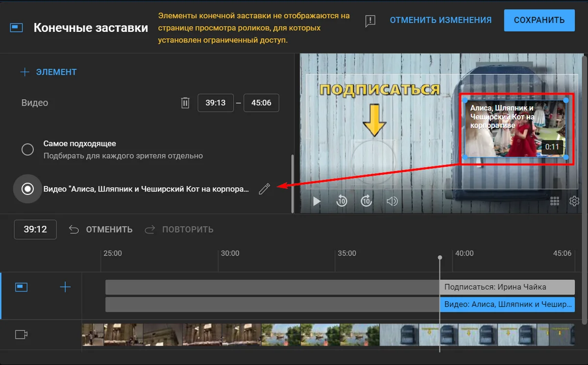Mute the preview with the speaker icon
The height and width of the screenshot is (365, 588).
392,201
